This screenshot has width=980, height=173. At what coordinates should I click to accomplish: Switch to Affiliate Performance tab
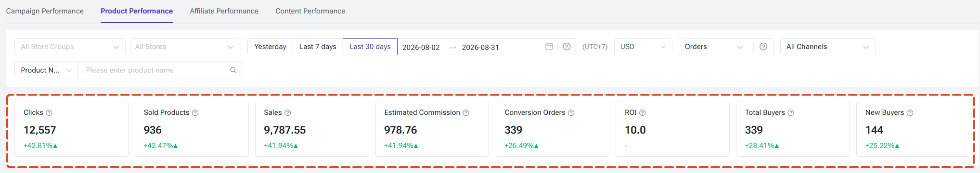point(224,11)
